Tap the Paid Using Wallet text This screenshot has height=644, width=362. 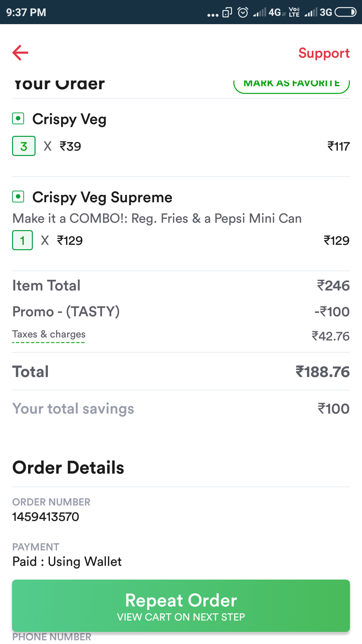click(x=67, y=561)
